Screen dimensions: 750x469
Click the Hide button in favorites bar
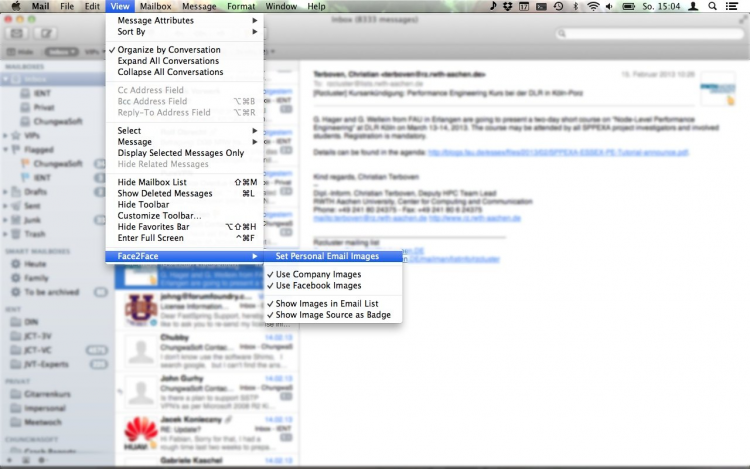[x=20, y=52]
